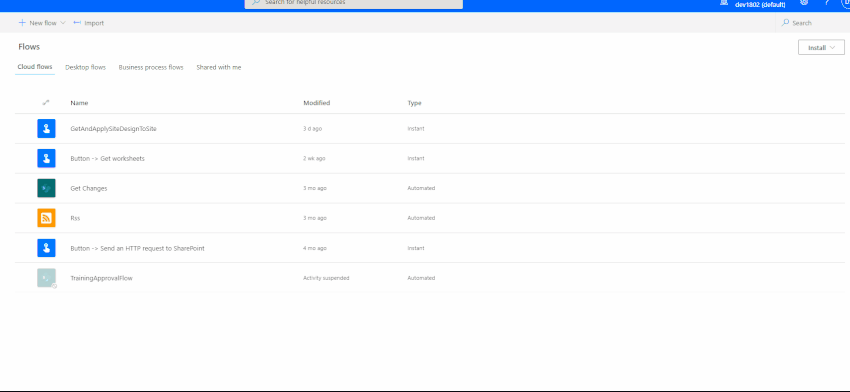The image size is (850, 392).
Task: Open the New flow dropdown
Action: click(x=42, y=23)
